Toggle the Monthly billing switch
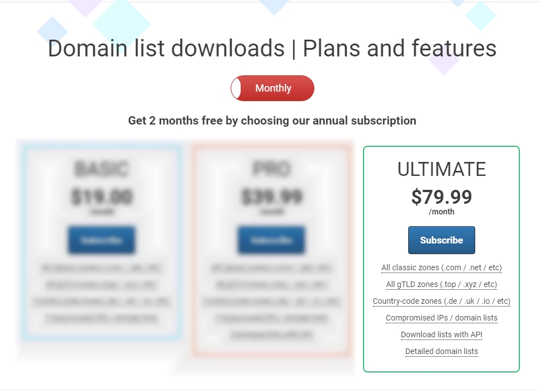 click(273, 88)
